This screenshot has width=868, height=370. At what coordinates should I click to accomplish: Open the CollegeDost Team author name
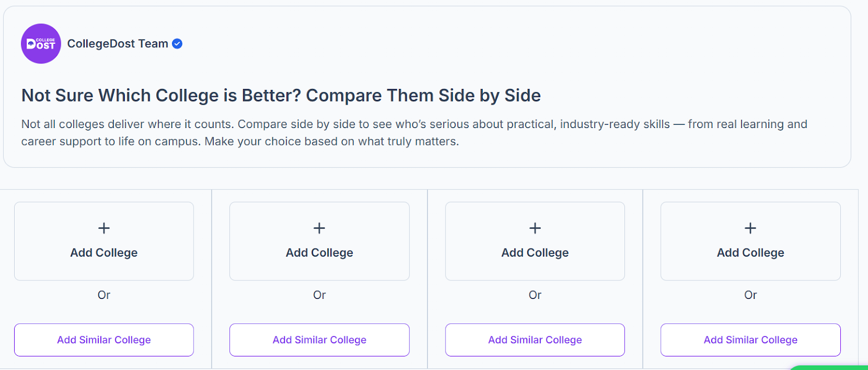(x=118, y=44)
